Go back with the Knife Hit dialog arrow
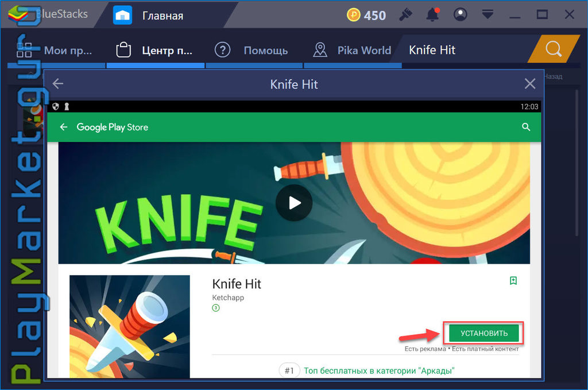 (x=58, y=84)
